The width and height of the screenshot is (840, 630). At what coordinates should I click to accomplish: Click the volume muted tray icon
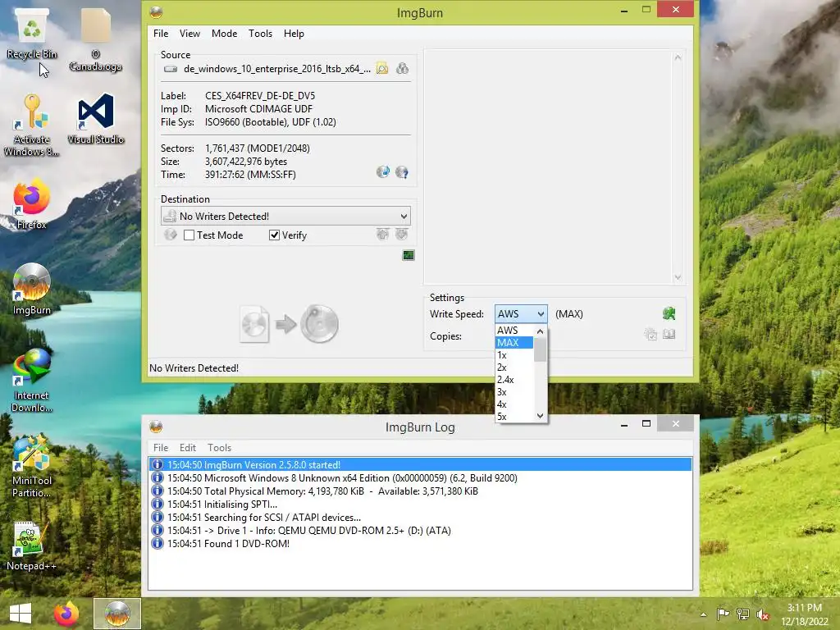tap(762, 614)
